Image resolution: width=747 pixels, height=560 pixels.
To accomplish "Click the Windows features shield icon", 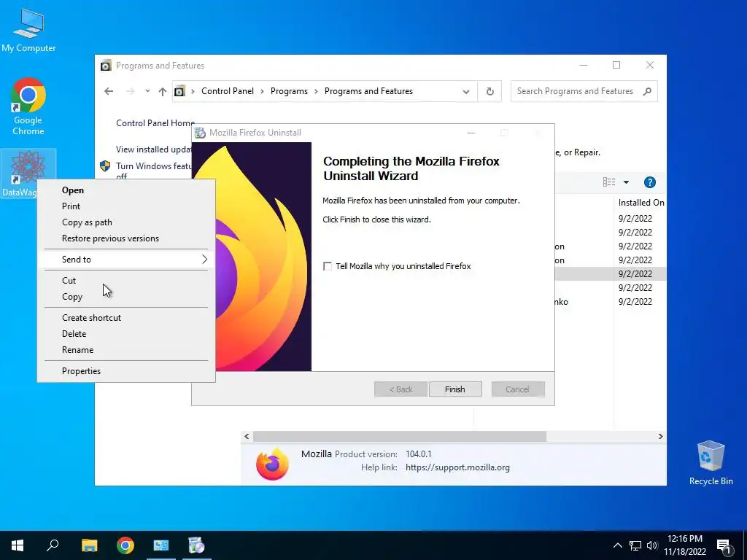I will (105, 166).
